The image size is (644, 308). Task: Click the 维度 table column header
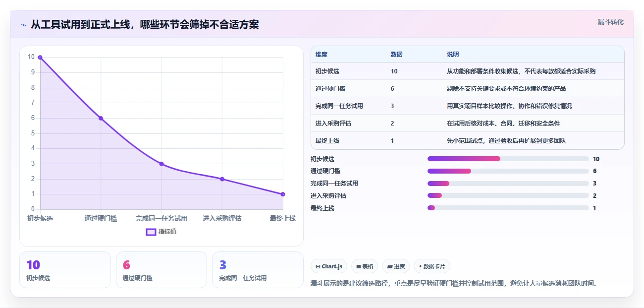tap(322, 55)
